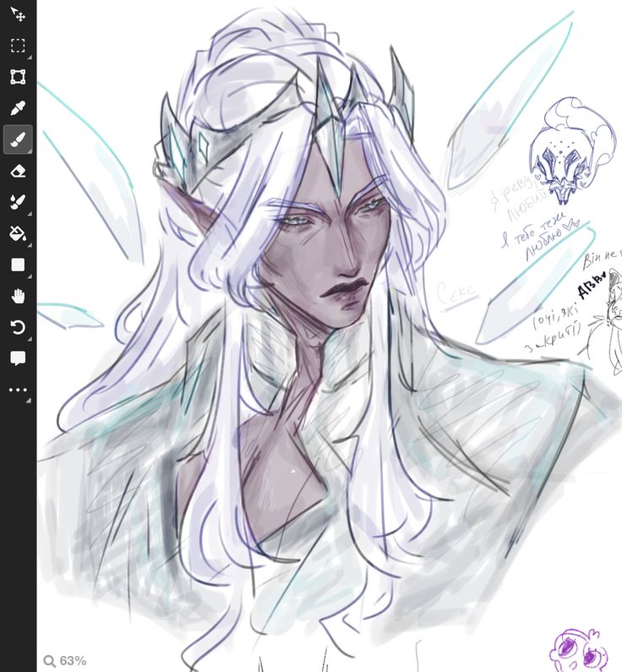Switch to the Eraser tool
Image resolution: width=622 pixels, height=672 pixels.
pos(18,171)
